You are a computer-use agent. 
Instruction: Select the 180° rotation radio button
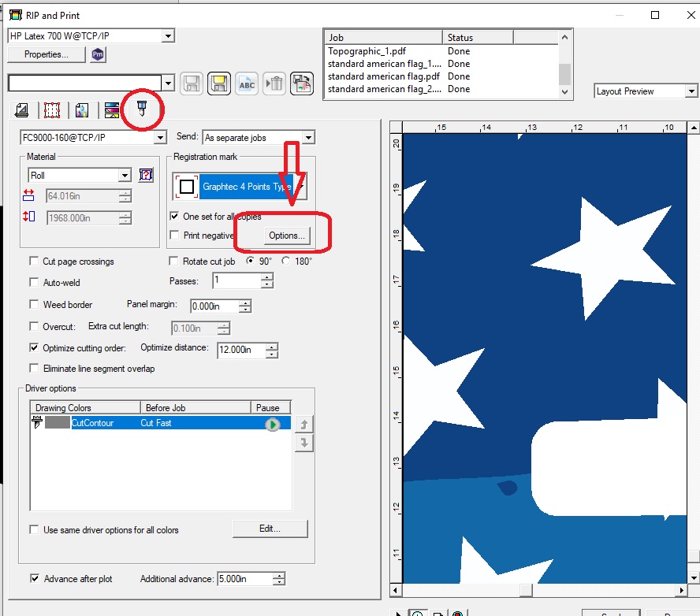coord(285,261)
